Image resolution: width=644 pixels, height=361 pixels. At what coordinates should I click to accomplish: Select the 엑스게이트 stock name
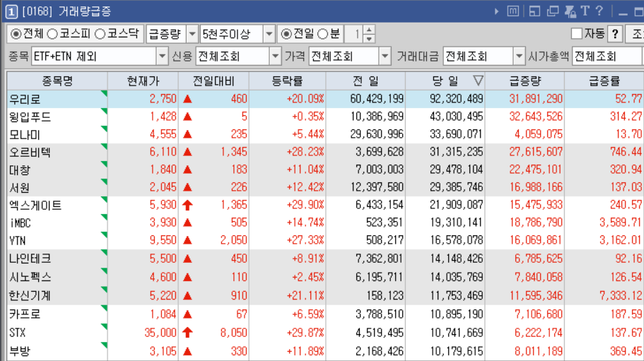coord(35,205)
